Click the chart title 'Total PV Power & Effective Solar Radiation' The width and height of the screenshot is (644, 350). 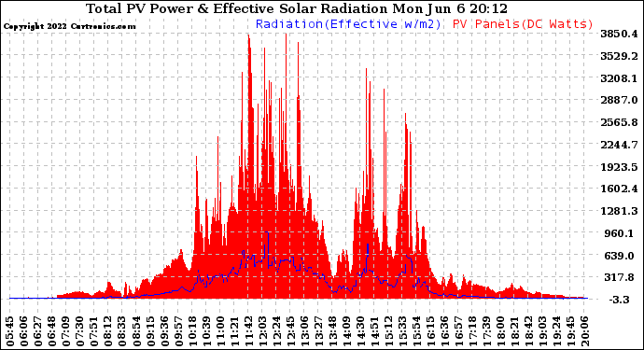[x=238, y=8]
